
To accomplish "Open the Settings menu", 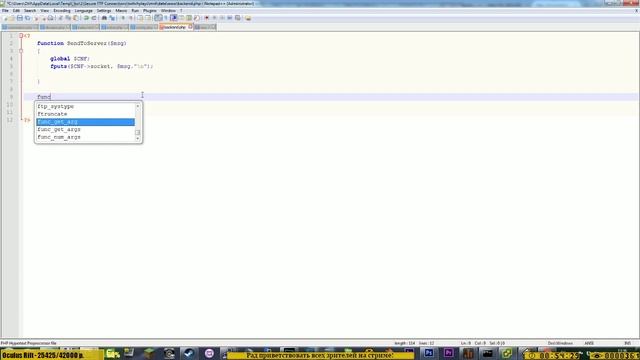I will (104, 11).
